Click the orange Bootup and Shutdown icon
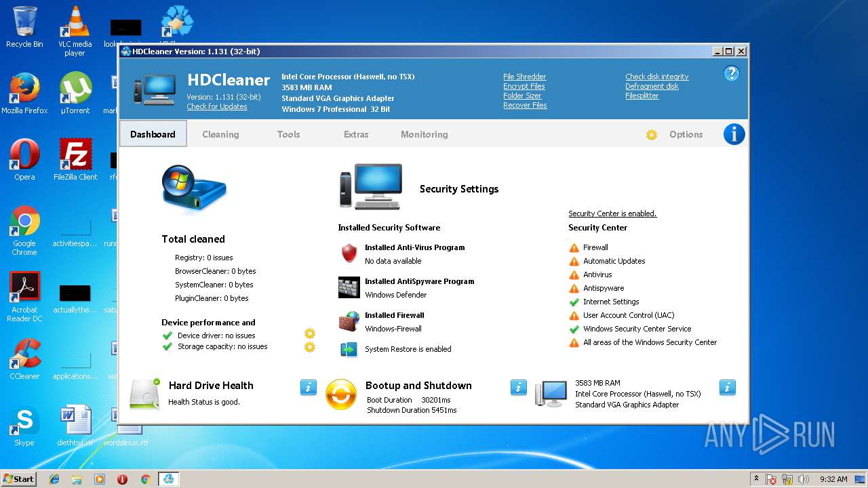Viewport: 868px width, 488px height. point(340,394)
